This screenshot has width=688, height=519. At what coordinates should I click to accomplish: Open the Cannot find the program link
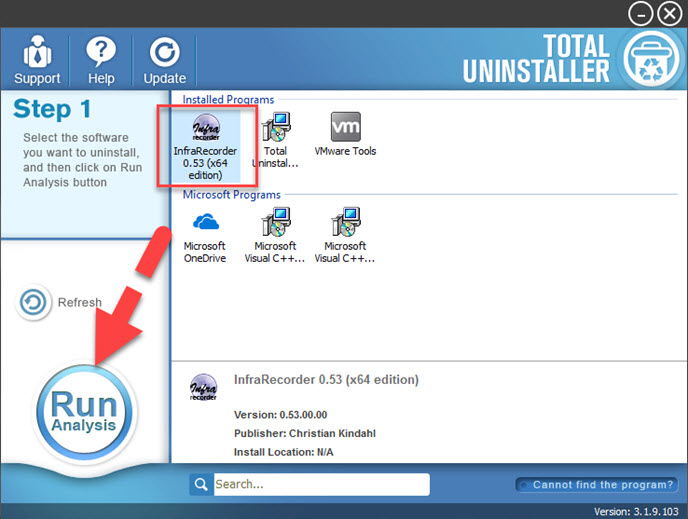click(597, 485)
